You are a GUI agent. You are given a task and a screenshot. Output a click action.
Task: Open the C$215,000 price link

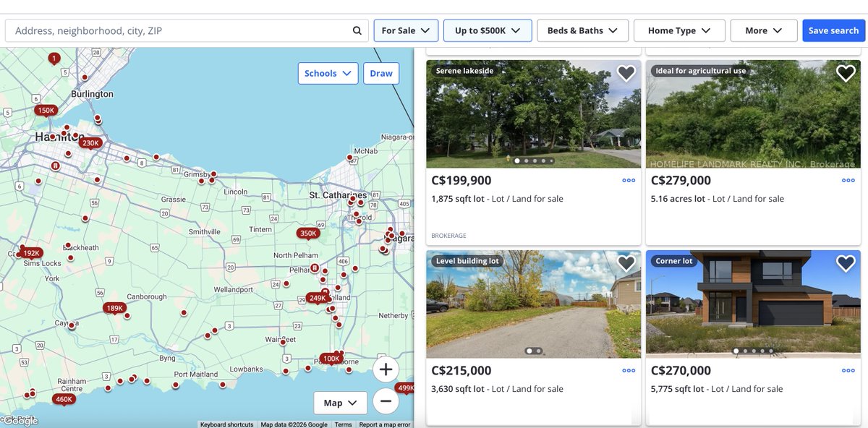pyautogui.click(x=461, y=371)
